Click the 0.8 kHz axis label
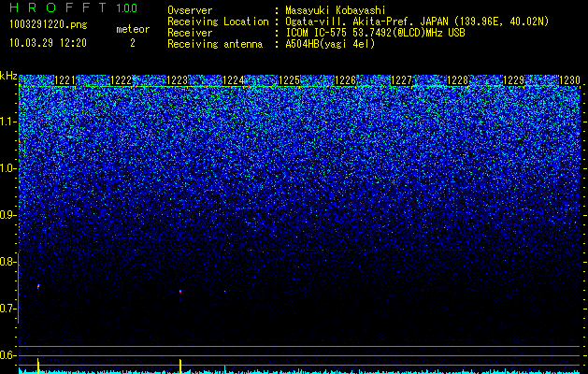Image resolution: width=588 pixels, height=374 pixels. pos(7,262)
